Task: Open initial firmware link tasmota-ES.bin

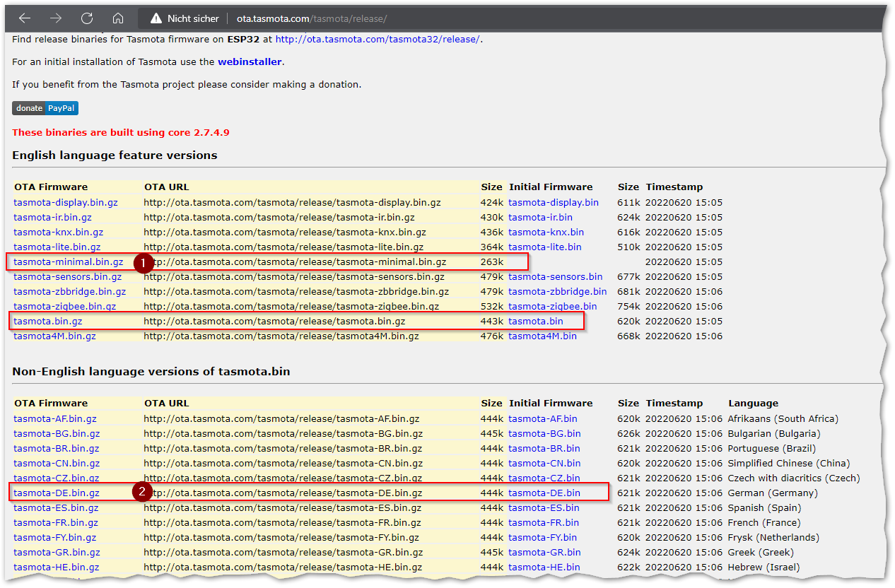Action: point(544,508)
